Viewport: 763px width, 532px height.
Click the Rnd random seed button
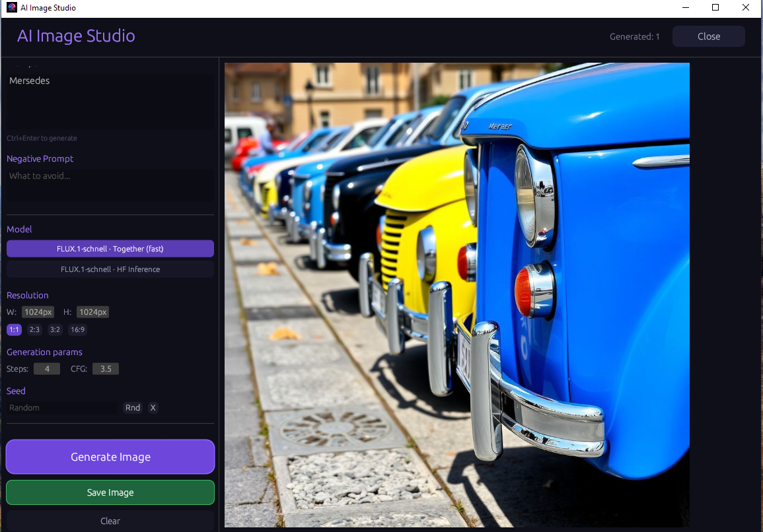pyautogui.click(x=132, y=408)
